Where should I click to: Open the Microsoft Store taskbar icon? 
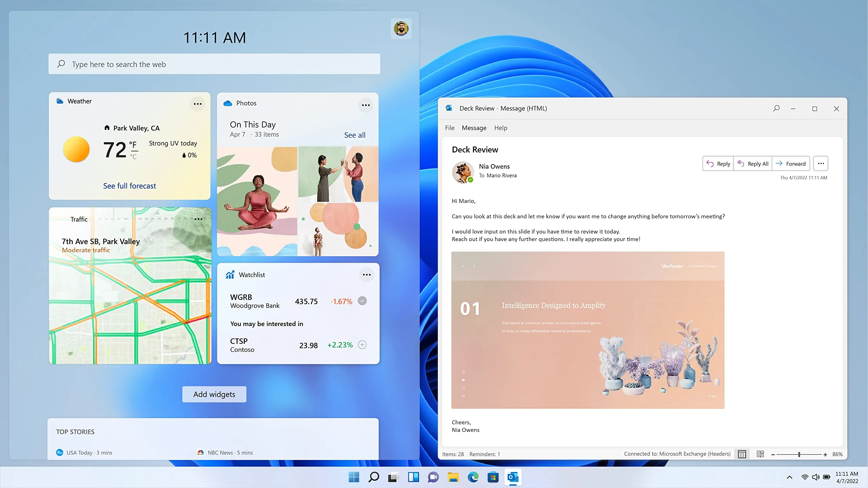493,477
